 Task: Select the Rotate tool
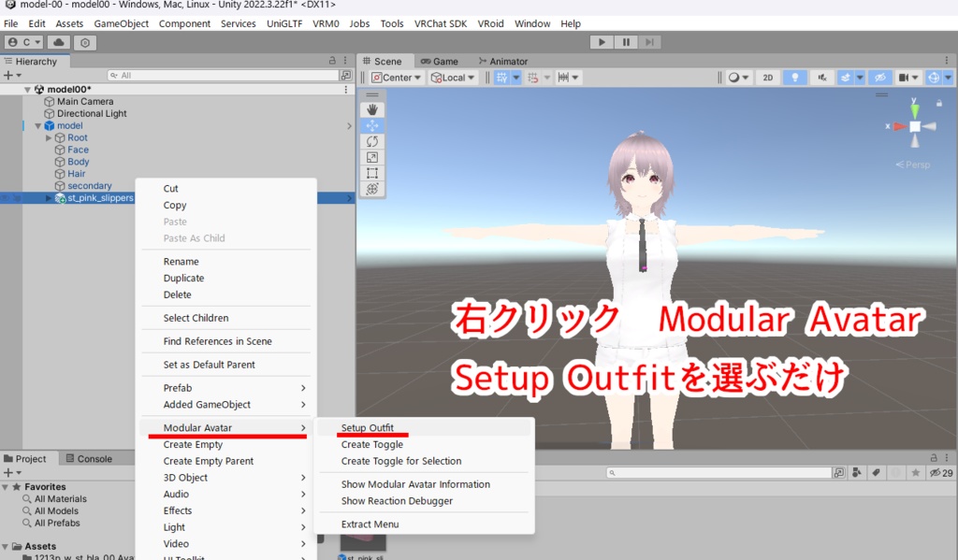[x=371, y=141]
